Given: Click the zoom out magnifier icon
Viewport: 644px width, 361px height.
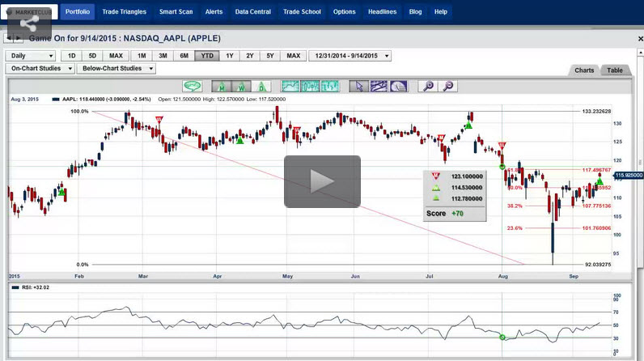Looking at the screenshot, I should [448, 87].
